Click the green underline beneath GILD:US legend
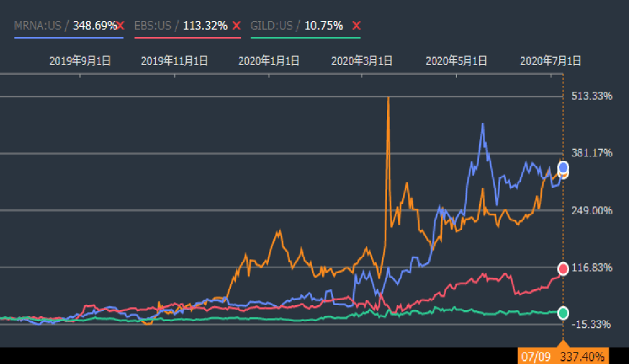Image resolution: width=629 pixels, height=364 pixels. point(305,37)
